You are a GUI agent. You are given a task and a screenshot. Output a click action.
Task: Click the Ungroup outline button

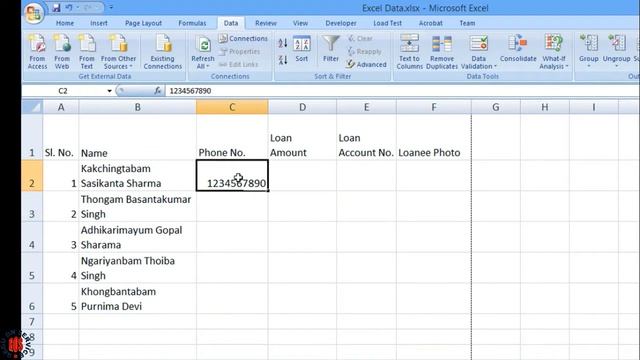[x=616, y=51]
